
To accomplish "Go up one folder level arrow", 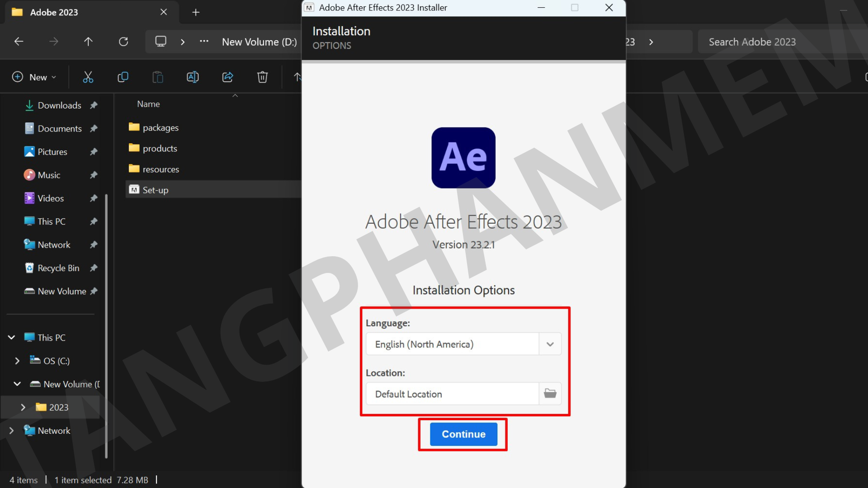I will pos(88,42).
